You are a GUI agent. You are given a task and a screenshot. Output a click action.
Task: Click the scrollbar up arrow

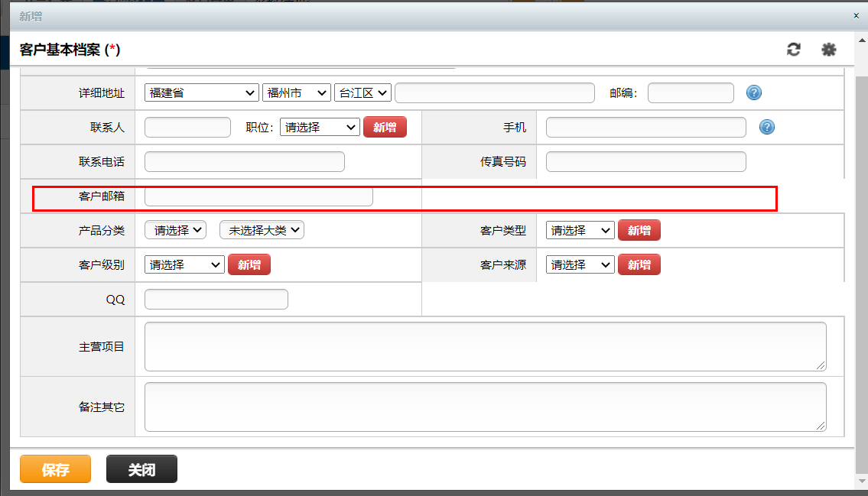pyautogui.click(x=861, y=41)
